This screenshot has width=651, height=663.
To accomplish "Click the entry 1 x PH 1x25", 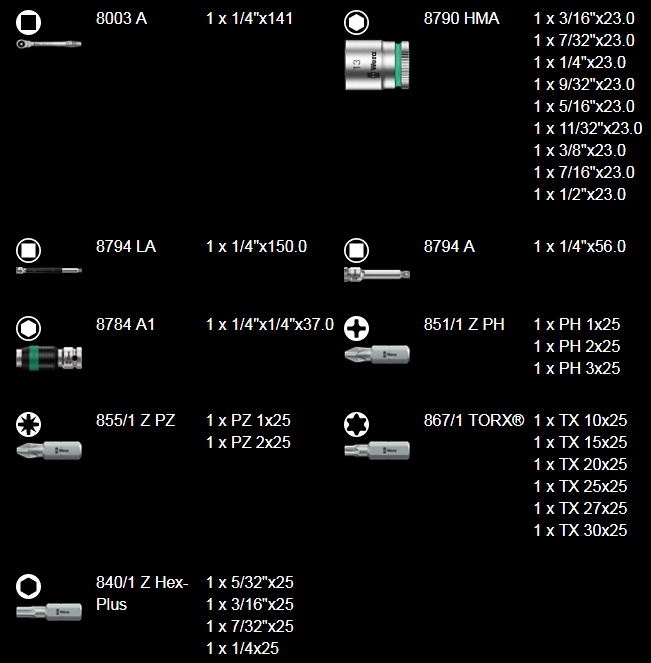I will (x=577, y=324).
